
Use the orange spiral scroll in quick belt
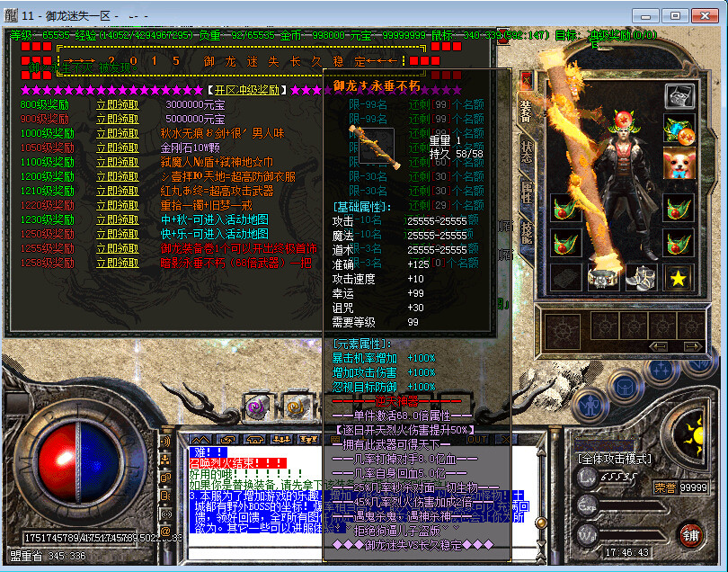pyautogui.click(x=297, y=407)
